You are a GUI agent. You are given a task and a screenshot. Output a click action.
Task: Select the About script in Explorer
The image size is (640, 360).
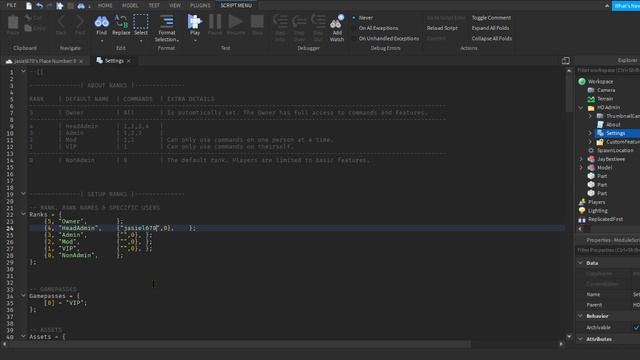[x=613, y=124]
